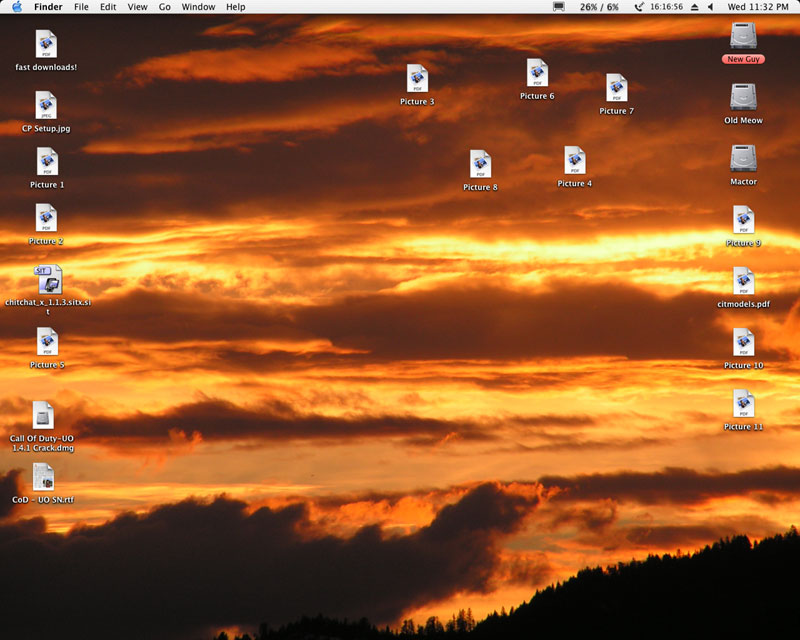
Task: Select the CoD - UO SN.rtf document icon
Action: click(x=43, y=476)
